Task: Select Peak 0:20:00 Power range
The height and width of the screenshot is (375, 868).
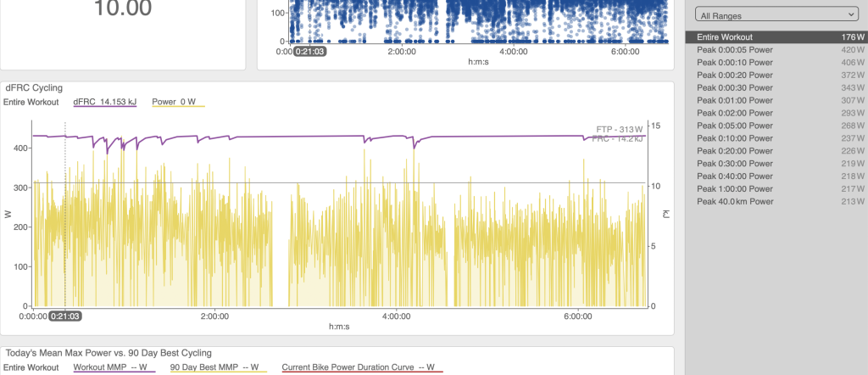Action: (776, 151)
